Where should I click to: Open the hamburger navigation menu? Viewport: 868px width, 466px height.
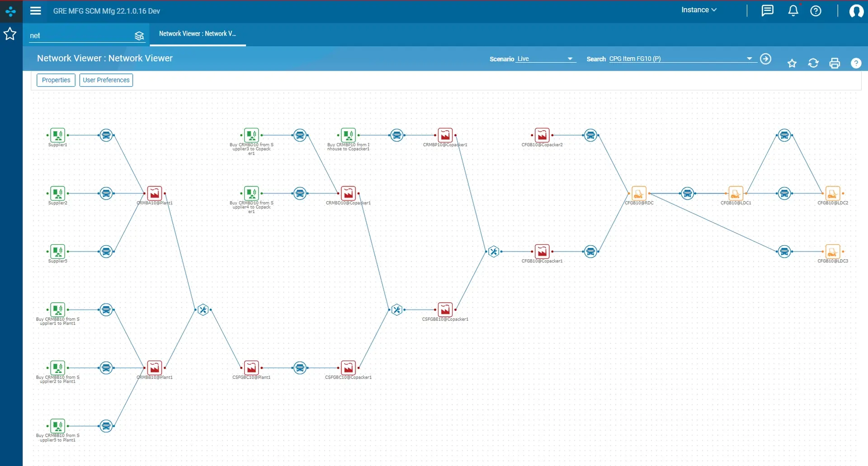[36, 11]
